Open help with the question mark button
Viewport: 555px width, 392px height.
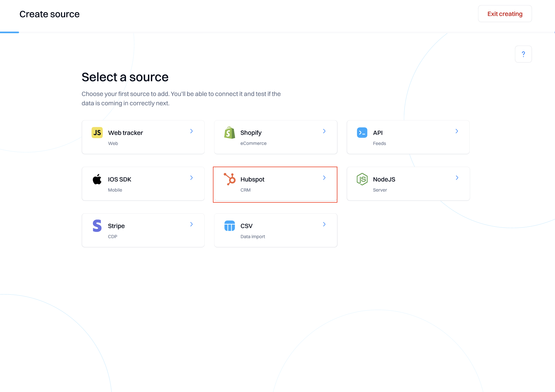click(x=523, y=54)
